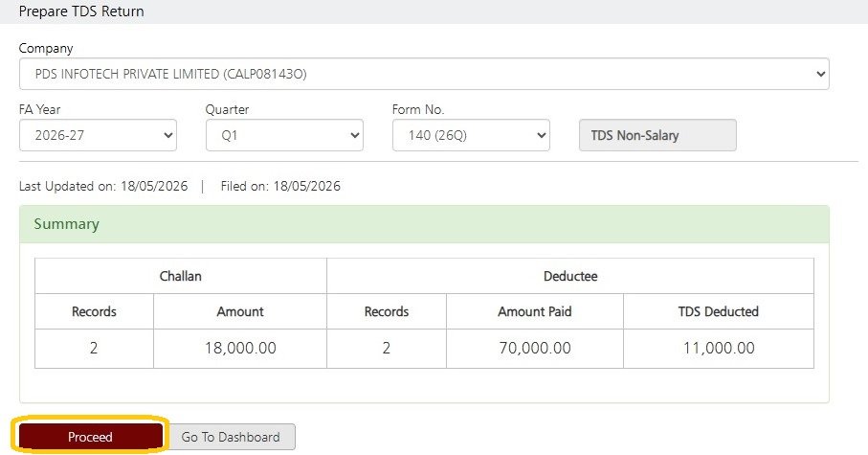Click the Company field label
The image size is (868, 455).
(46, 49)
